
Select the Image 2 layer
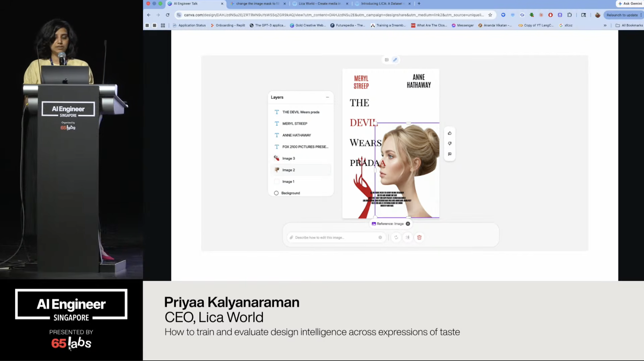pyautogui.click(x=301, y=170)
